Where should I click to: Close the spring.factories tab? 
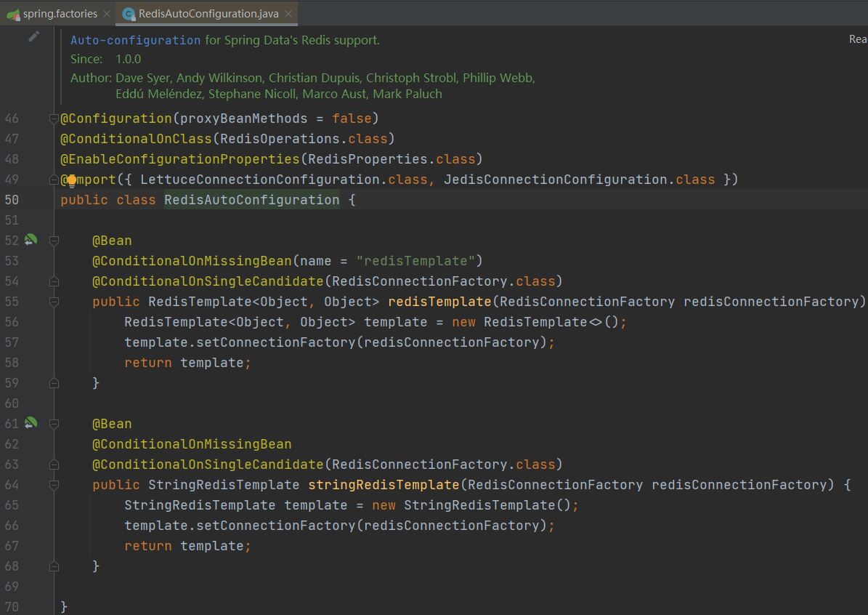point(107,14)
